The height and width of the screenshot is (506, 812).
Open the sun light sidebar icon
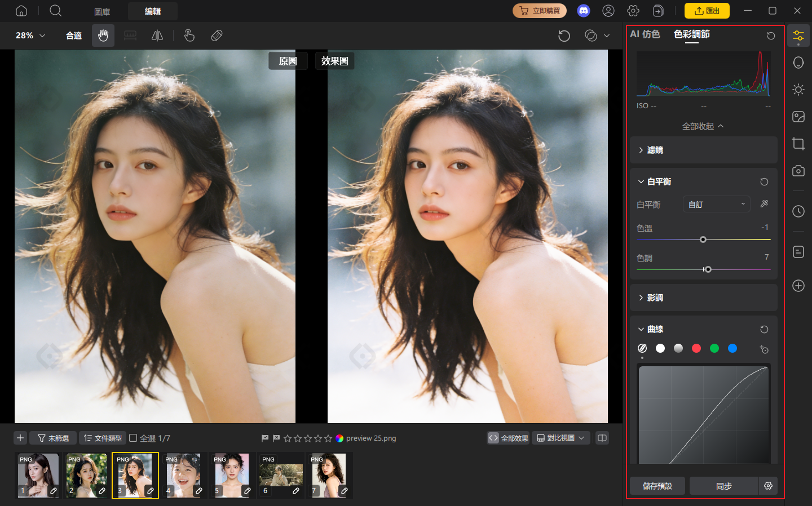798,90
